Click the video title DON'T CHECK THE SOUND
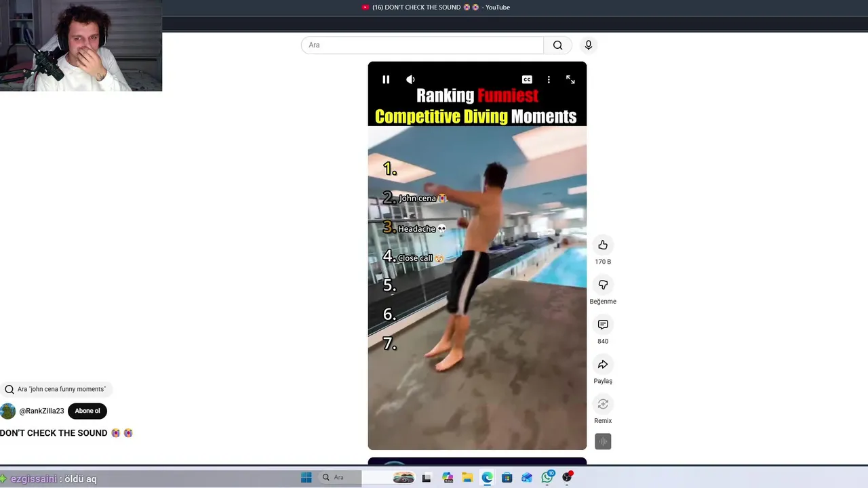Image resolution: width=868 pixels, height=488 pixels. (x=66, y=433)
